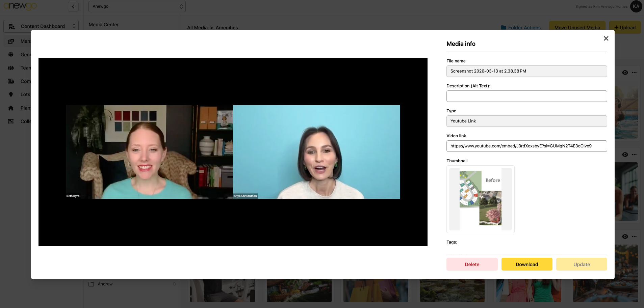Screen dimensions: 644x308
Task: Toggle visibility eye on second media item
Action: coord(625,155)
